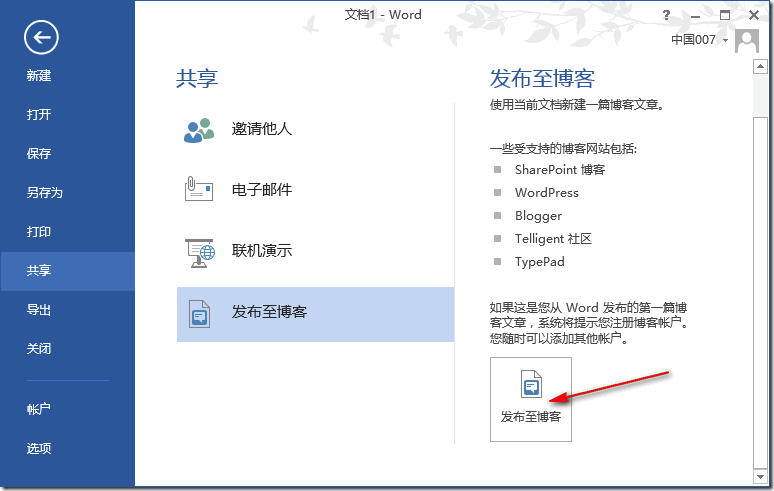Select the 邀请他人 share option
The width and height of the screenshot is (774, 491).
pyautogui.click(x=315, y=129)
